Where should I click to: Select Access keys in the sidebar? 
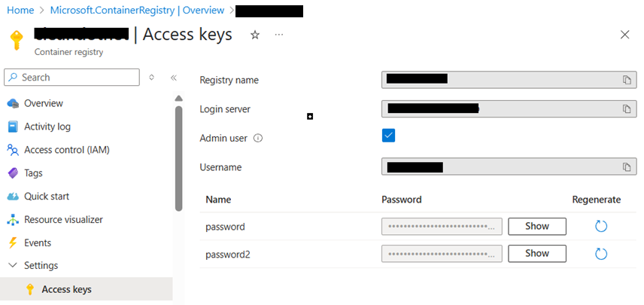click(x=87, y=289)
